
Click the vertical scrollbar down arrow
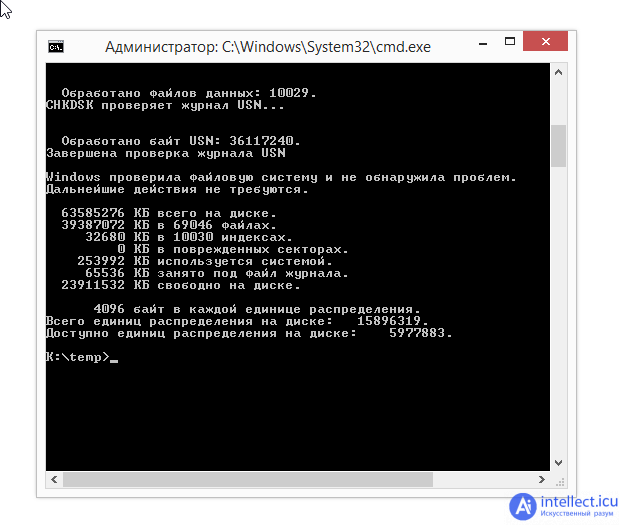coord(558,463)
